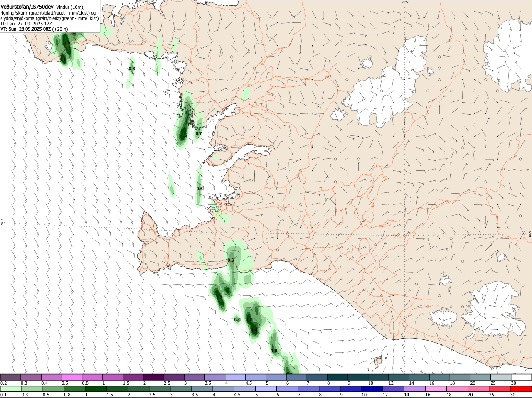Click the dark blue rain swatch between 10 and 12
Screen dimensions: 532x398
point(372,389)
